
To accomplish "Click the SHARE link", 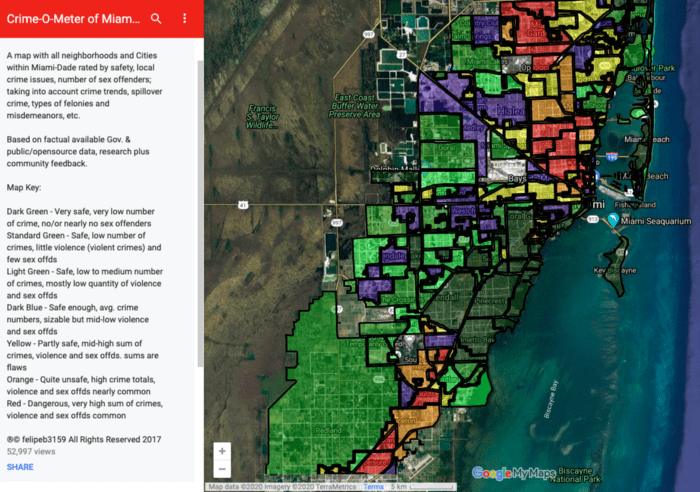I will [x=20, y=467].
